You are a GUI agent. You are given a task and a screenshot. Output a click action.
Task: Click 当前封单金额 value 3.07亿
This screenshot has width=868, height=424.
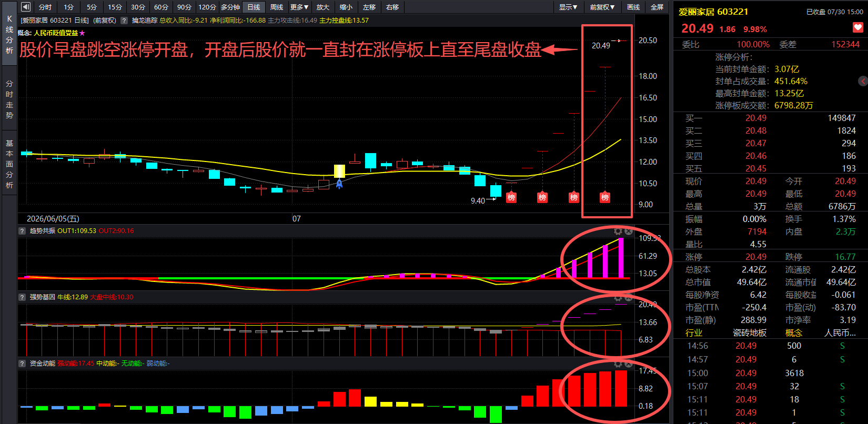click(786, 69)
